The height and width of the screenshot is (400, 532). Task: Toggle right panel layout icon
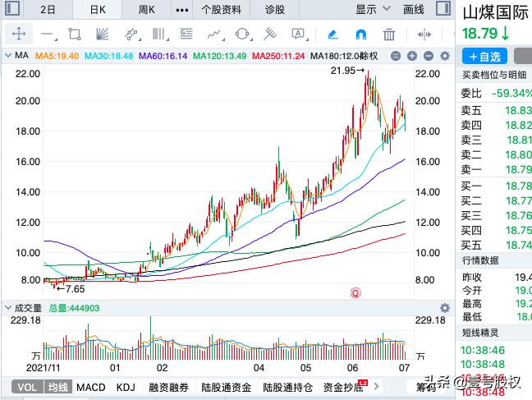443,8
